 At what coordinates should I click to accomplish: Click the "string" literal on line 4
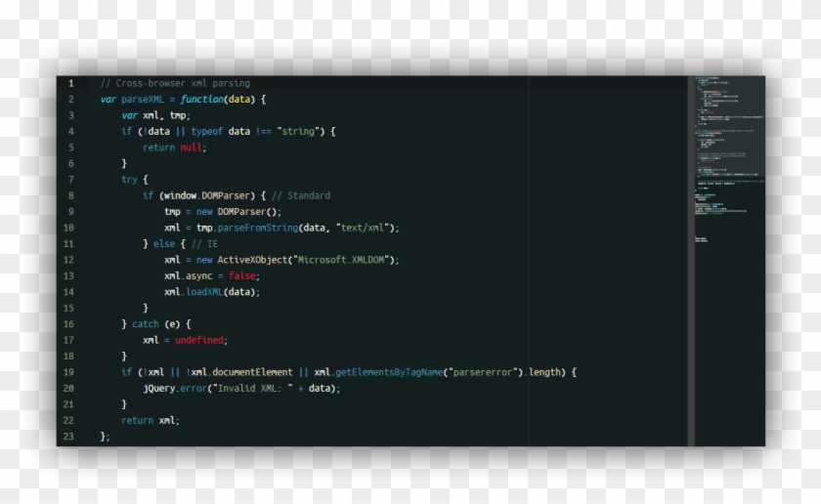pos(298,131)
